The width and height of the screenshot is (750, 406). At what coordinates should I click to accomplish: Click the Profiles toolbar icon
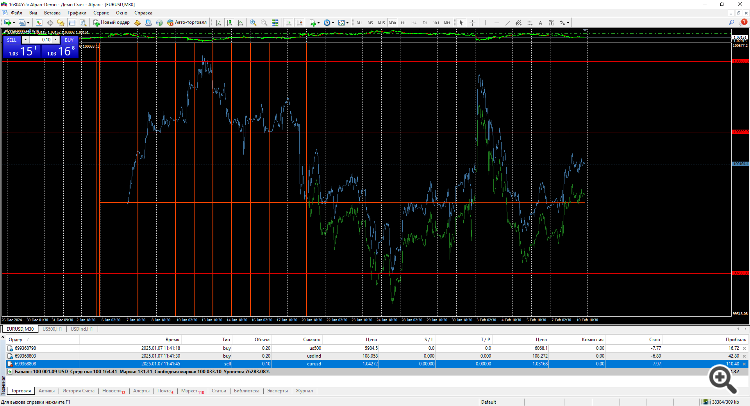coord(22,22)
